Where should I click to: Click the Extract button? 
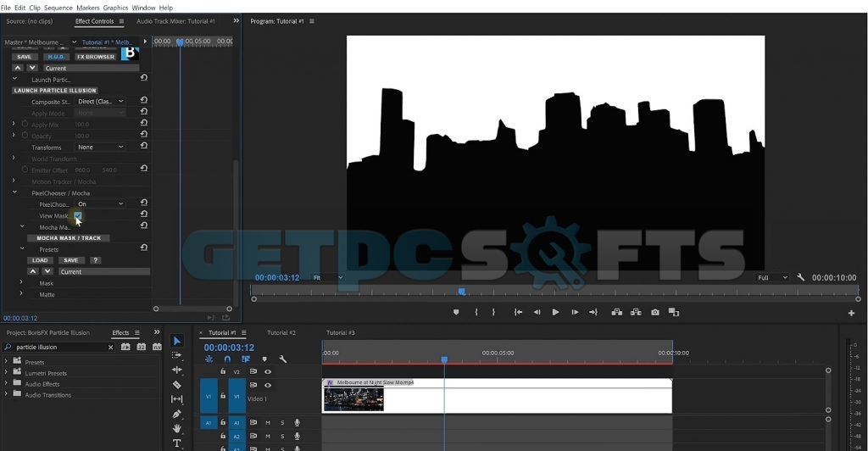coord(636,313)
